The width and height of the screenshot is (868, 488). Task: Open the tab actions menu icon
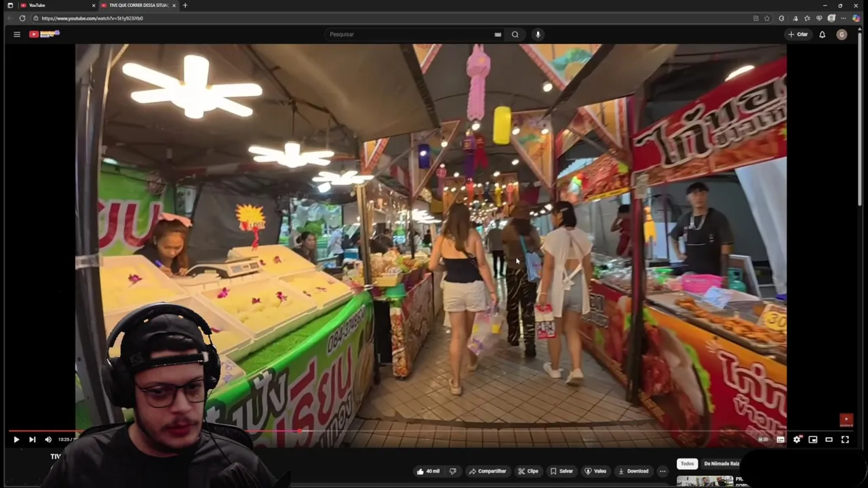click(x=9, y=5)
